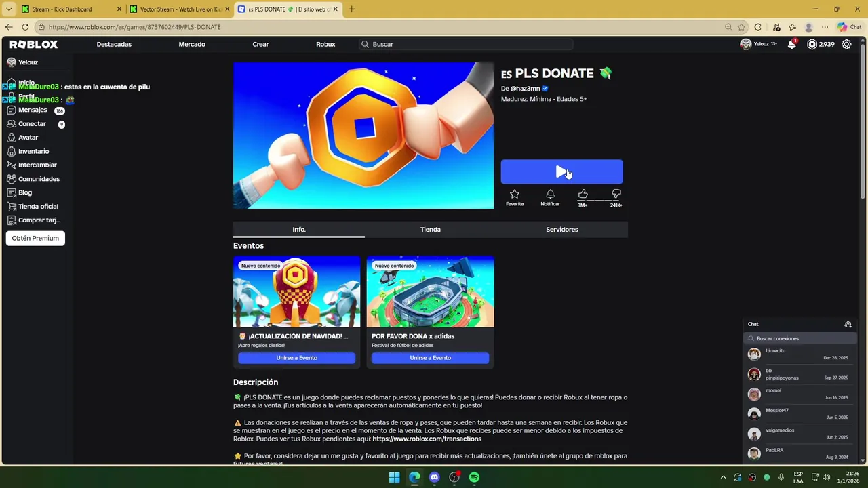Open the browser extensions puzzle icon
868x488 pixels.
tap(758, 27)
